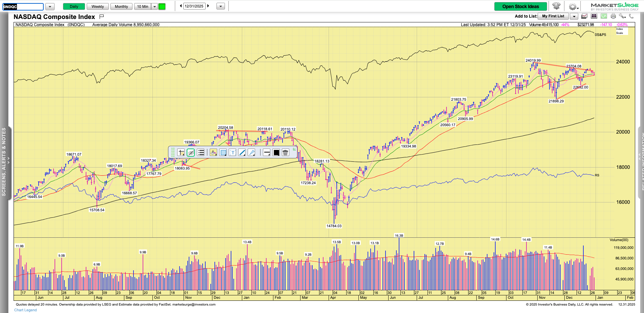Screen dimensions: 644x313
Task: Click the 21898.29 low price label
Action: point(556,101)
